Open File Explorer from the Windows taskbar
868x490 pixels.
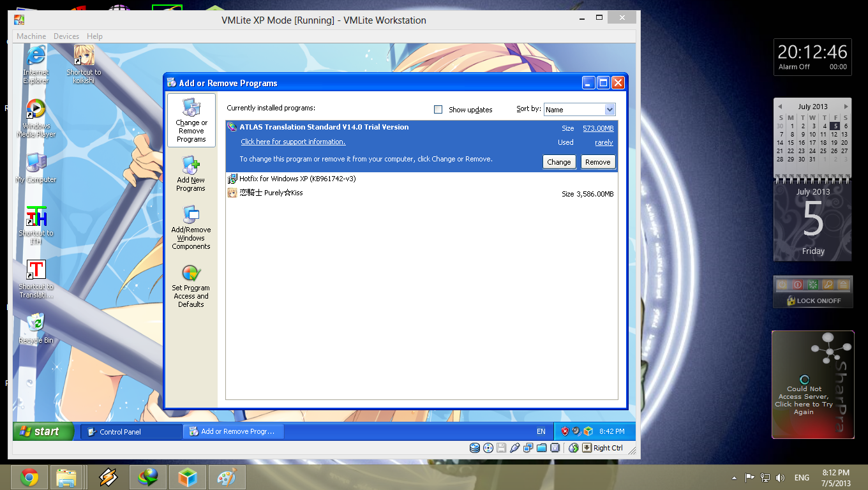tap(66, 477)
